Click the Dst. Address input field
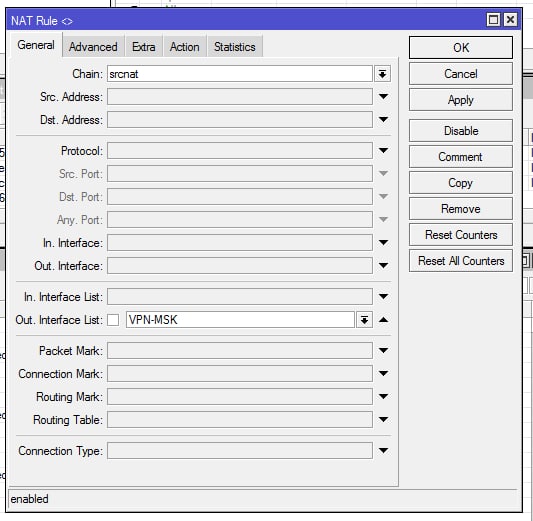Viewport: 533px width, 521px height. click(240, 120)
